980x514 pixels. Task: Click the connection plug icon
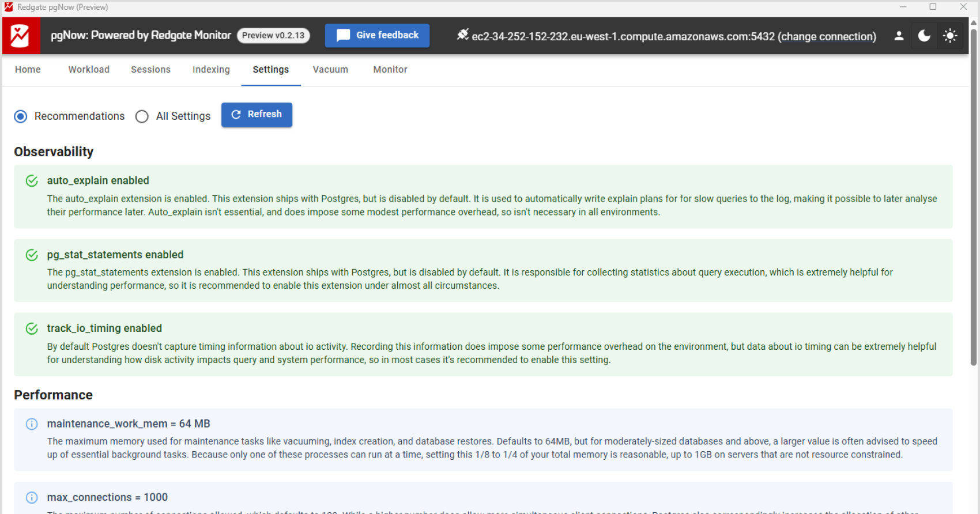(x=462, y=35)
